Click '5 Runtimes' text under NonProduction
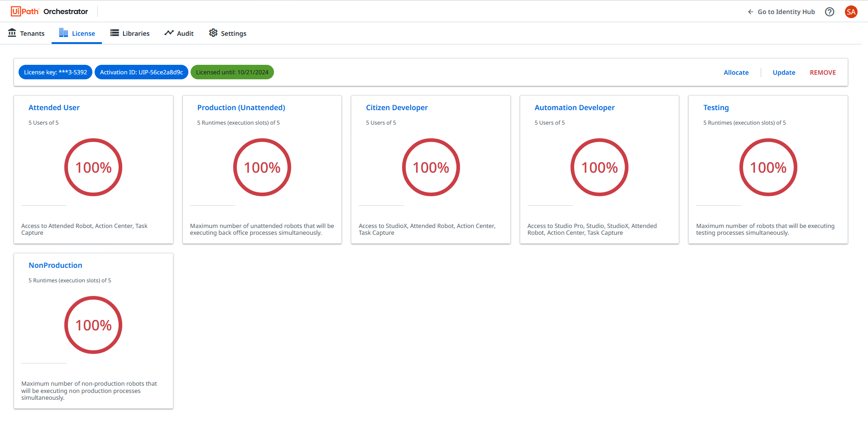The width and height of the screenshot is (868, 431). point(70,281)
